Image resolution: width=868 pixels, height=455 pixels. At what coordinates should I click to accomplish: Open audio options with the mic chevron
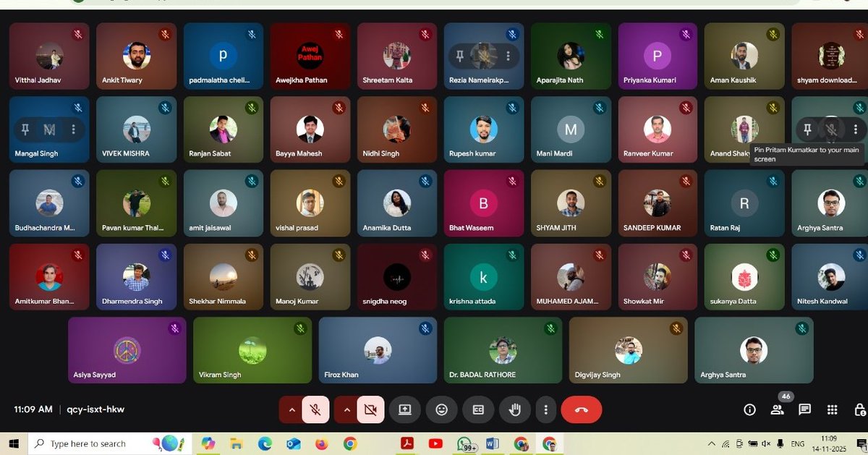[x=292, y=409]
